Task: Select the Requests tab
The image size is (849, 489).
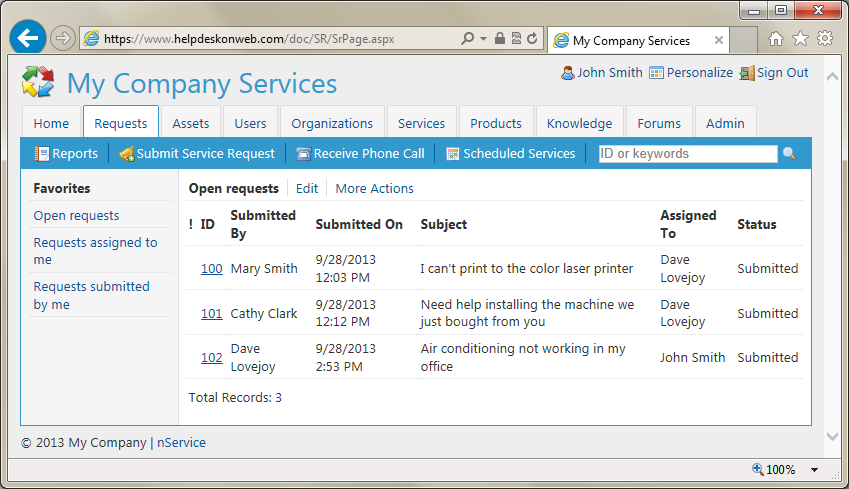Action: point(121,122)
